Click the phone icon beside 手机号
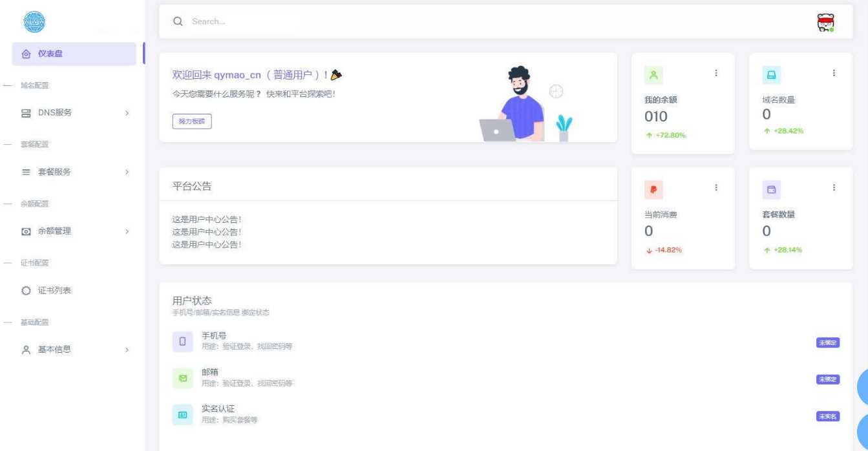Screen dimensions: 868x451 182,341
